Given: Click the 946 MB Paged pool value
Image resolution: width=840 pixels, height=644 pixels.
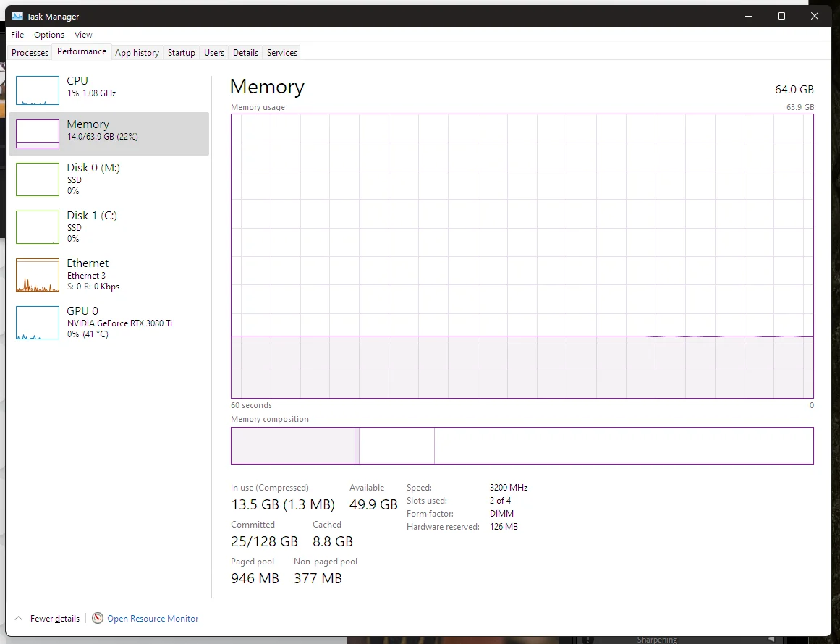Looking at the screenshot, I should (x=255, y=579).
